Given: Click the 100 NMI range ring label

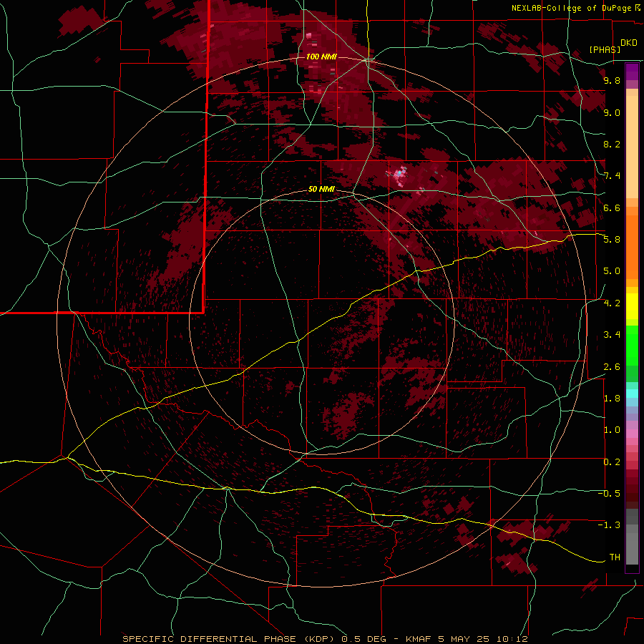Looking at the screenshot, I should pos(321,57).
